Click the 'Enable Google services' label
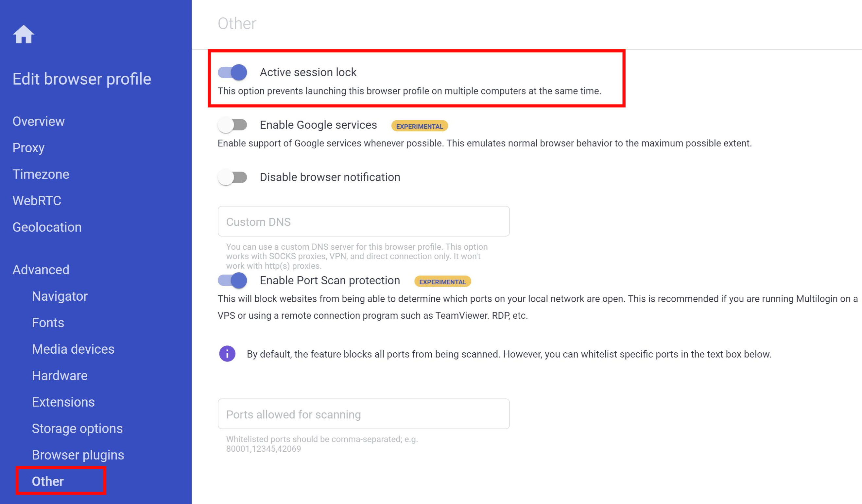 [x=319, y=125]
